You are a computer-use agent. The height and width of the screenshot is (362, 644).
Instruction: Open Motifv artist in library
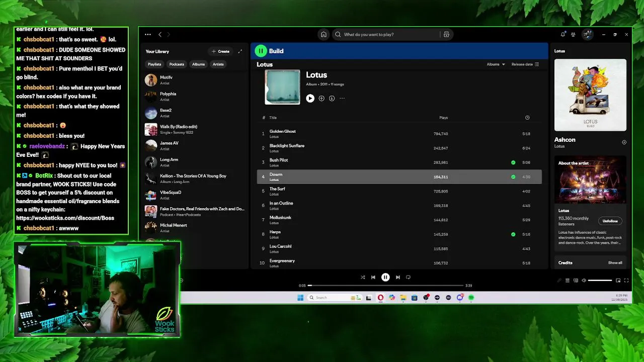pyautogui.click(x=194, y=80)
